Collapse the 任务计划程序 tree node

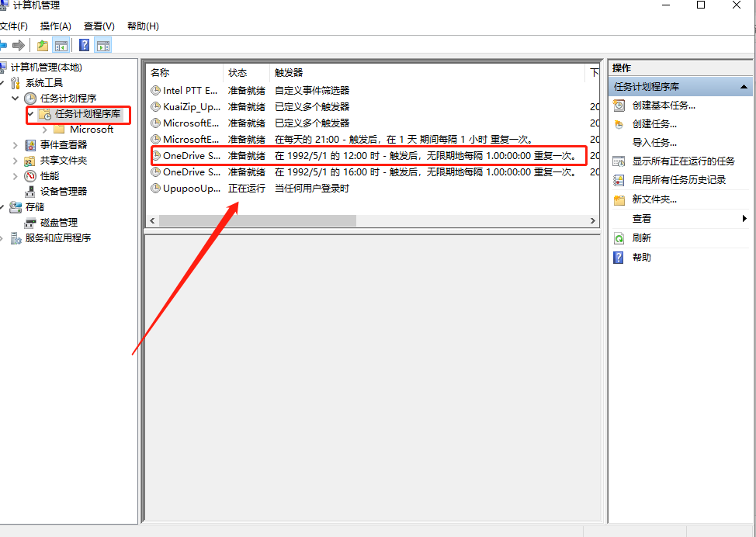[x=16, y=99]
